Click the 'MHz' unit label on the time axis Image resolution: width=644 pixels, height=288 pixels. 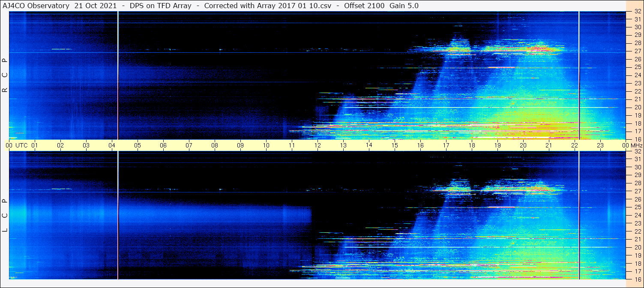[x=636, y=145]
